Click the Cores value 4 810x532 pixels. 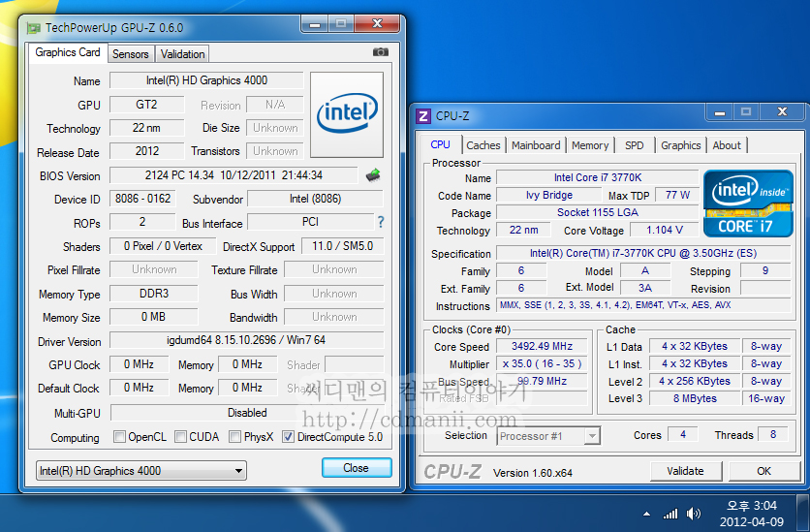[683, 434]
